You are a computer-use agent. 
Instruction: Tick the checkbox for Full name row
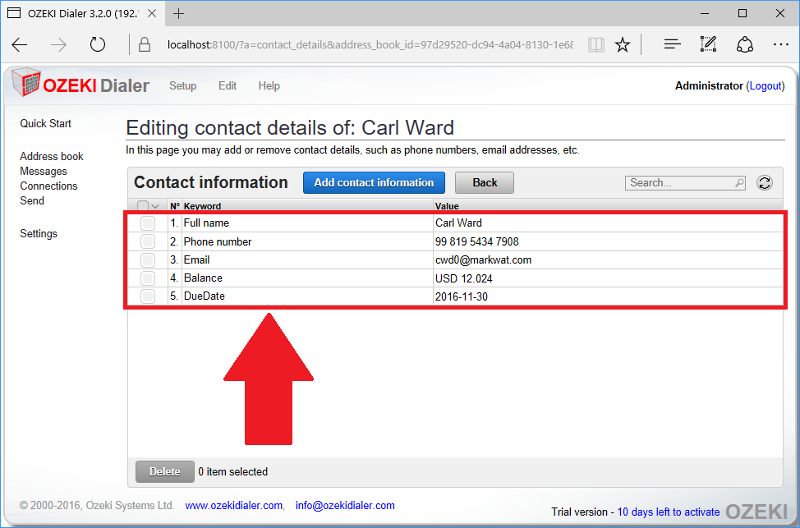147,223
